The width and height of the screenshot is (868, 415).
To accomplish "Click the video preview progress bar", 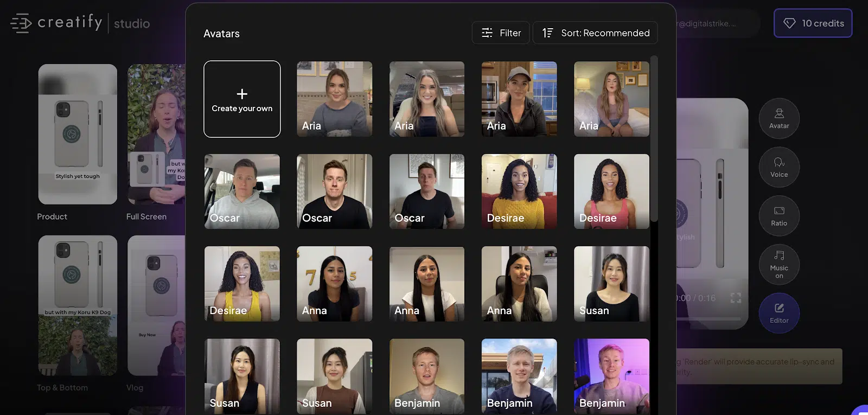I will pyautogui.click(x=708, y=318).
